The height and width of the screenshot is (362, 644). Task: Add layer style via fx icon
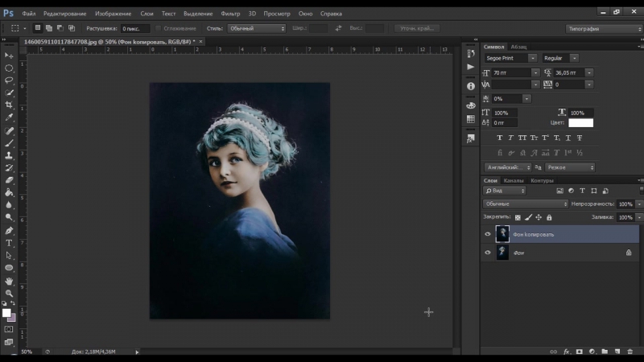coord(567,352)
